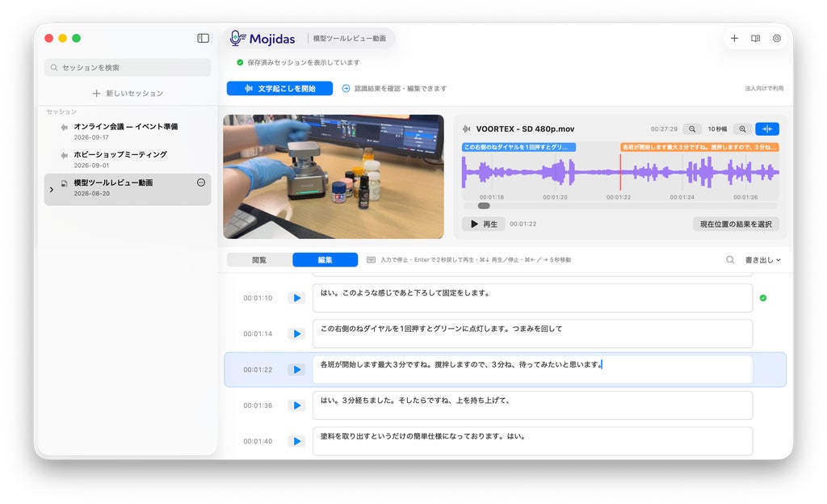Click the circle icon on 模型ツールレビュー動画 session

201,183
